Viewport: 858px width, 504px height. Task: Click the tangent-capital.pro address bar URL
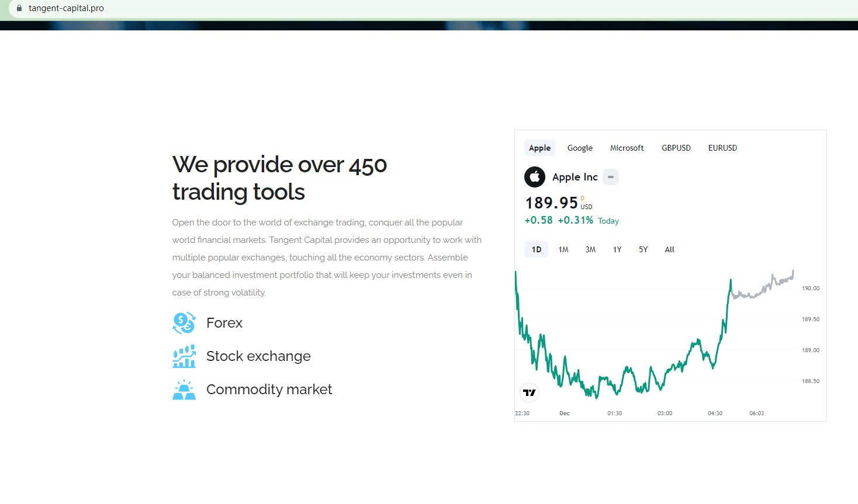[x=66, y=8]
